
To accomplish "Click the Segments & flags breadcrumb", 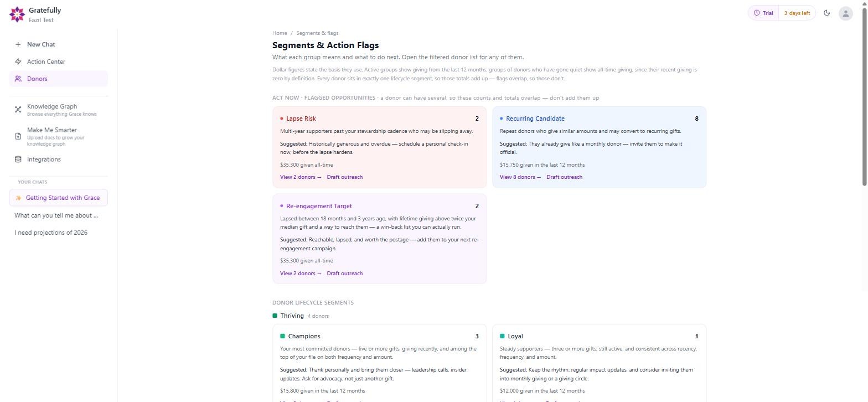I will (317, 33).
